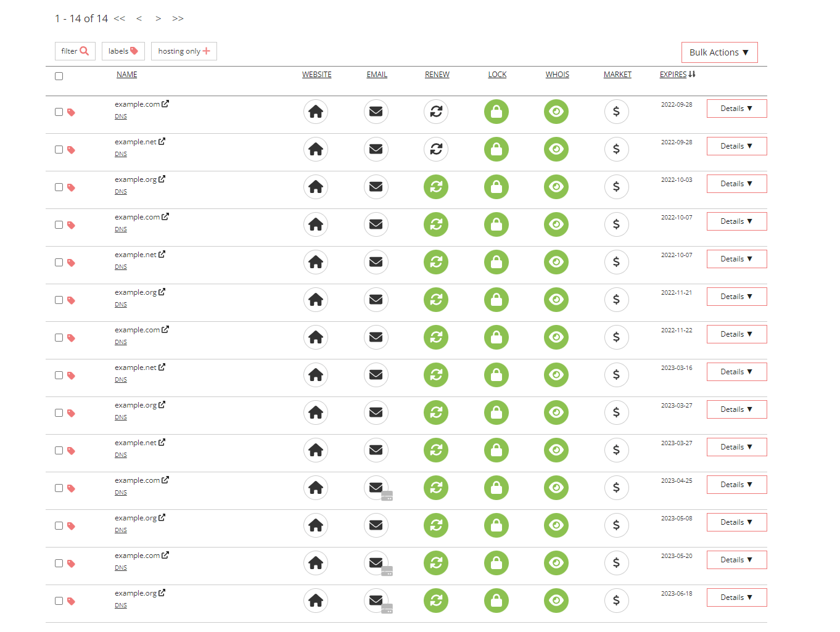Select the checkbox on the last example.org row
This screenshot has height=632, width=840.
tap(59, 601)
